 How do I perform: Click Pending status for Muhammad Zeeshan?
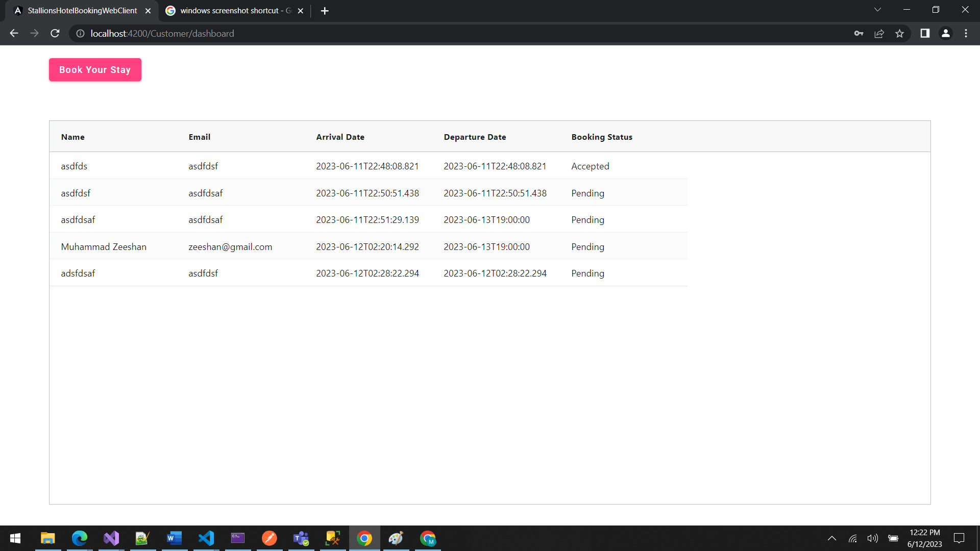(x=587, y=247)
